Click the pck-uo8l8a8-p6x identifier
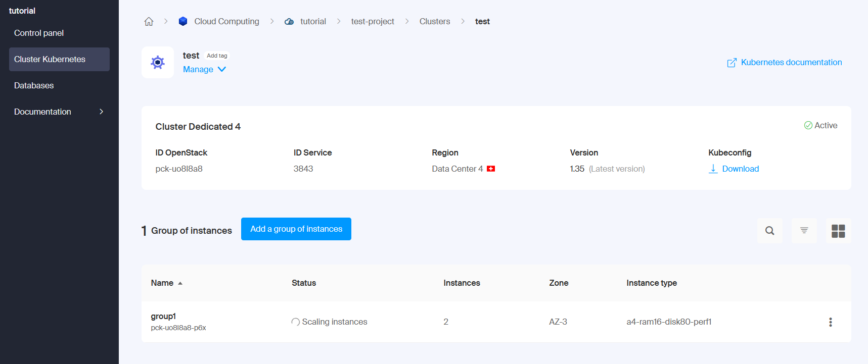 click(178, 328)
